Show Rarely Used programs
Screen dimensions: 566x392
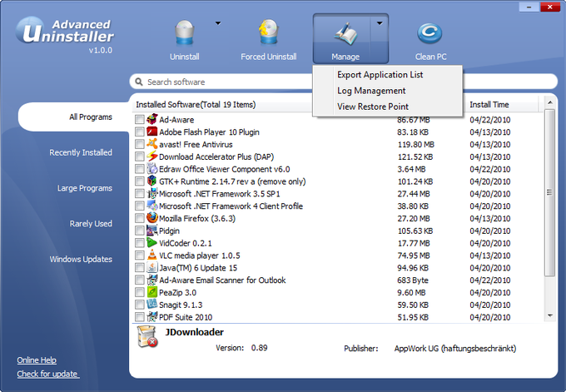(x=91, y=223)
